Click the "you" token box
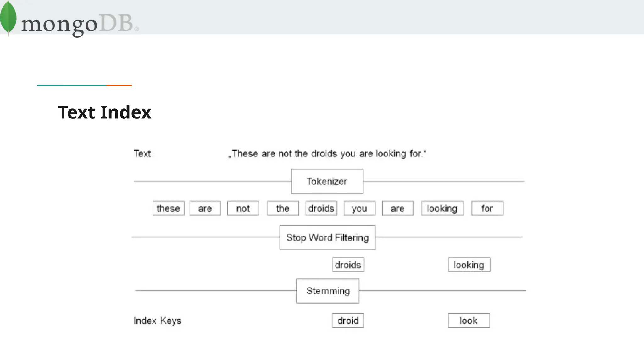Image resolution: width=644 pixels, height=362 pixels. pos(359,208)
